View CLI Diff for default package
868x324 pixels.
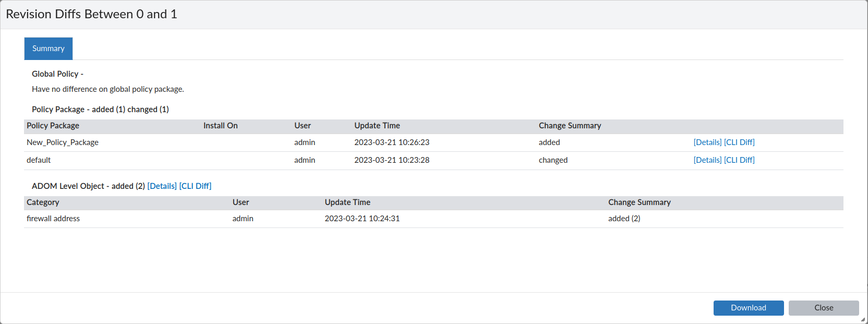(x=739, y=160)
